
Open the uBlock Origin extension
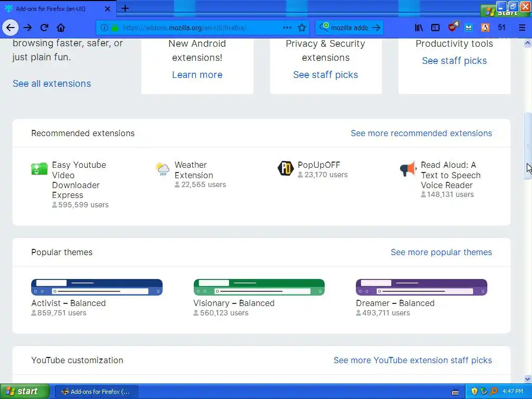[x=453, y=27]
